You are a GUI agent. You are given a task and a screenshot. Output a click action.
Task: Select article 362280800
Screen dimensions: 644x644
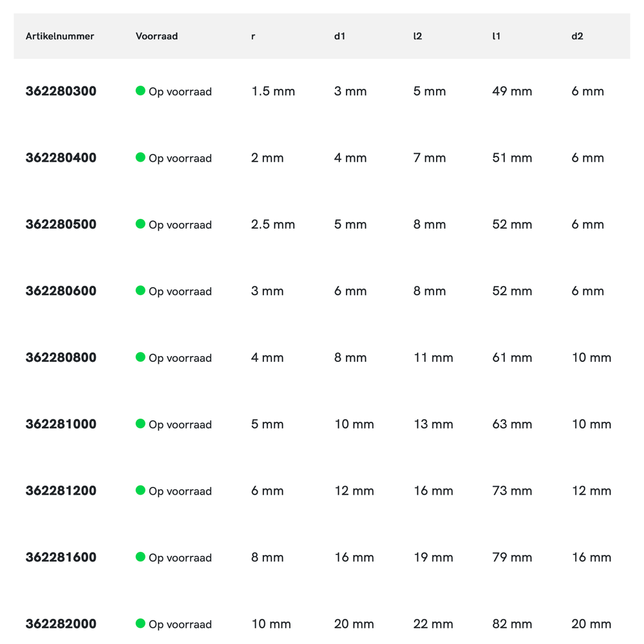(x=61, y=357)
